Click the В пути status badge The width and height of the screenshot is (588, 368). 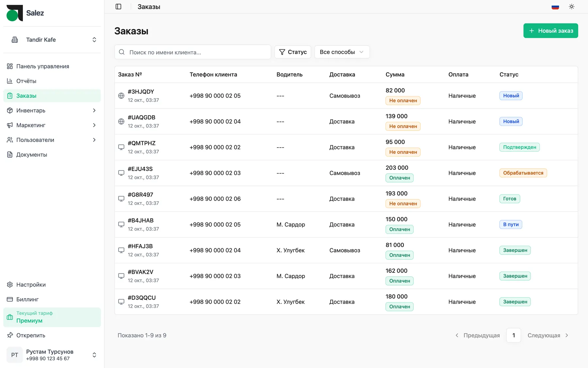pos(511,224)
